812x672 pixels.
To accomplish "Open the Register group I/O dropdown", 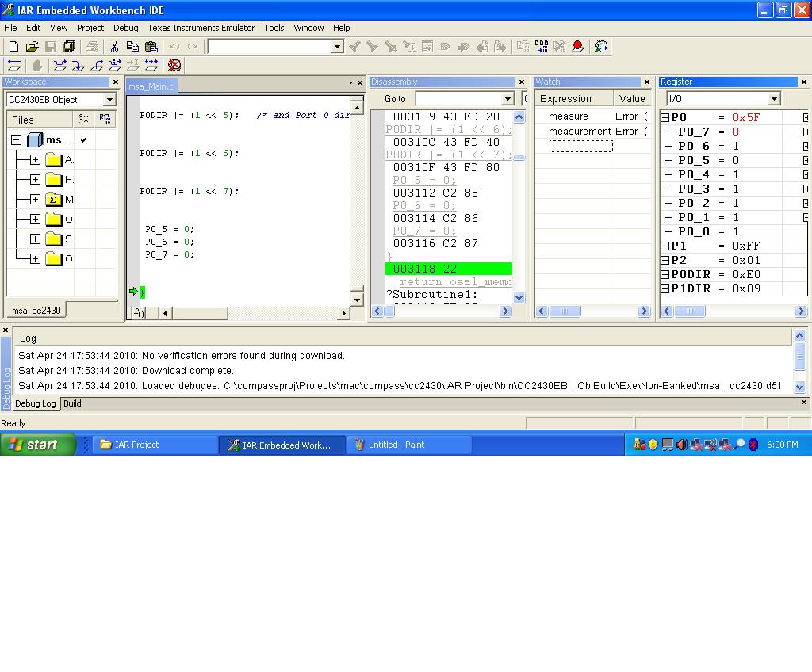I will point(774,98).
